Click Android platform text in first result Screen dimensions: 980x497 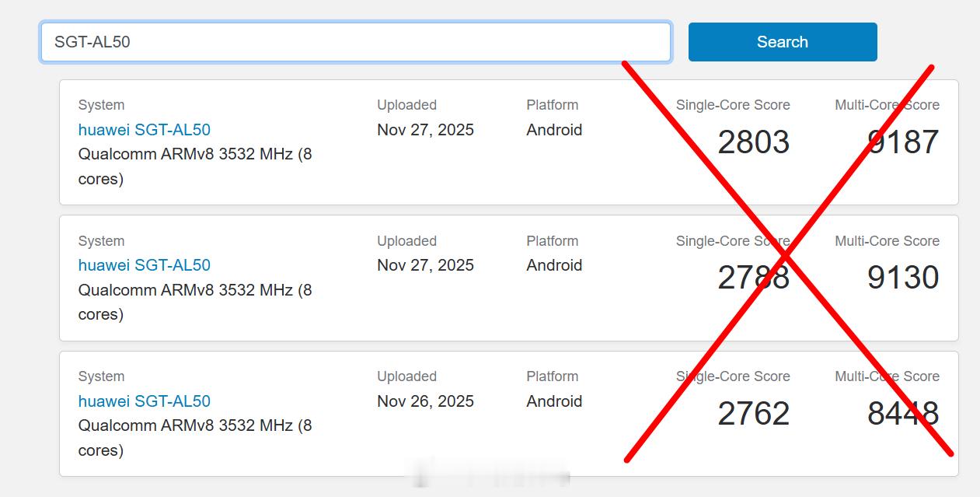(x=554, y=130)
